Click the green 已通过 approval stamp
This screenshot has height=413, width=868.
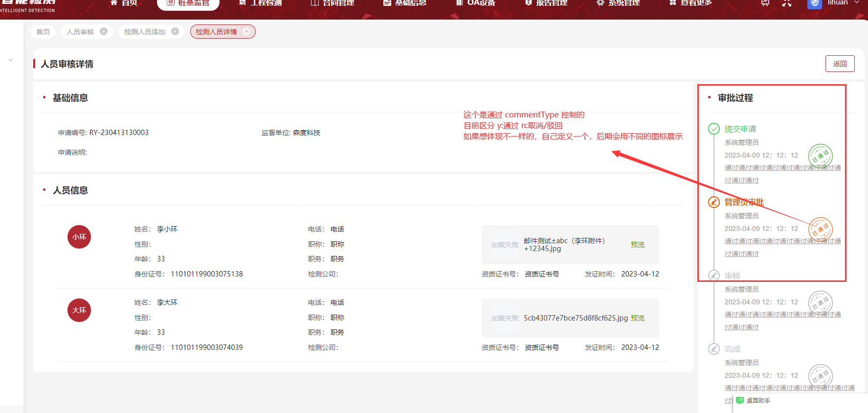tap(820, 156)
